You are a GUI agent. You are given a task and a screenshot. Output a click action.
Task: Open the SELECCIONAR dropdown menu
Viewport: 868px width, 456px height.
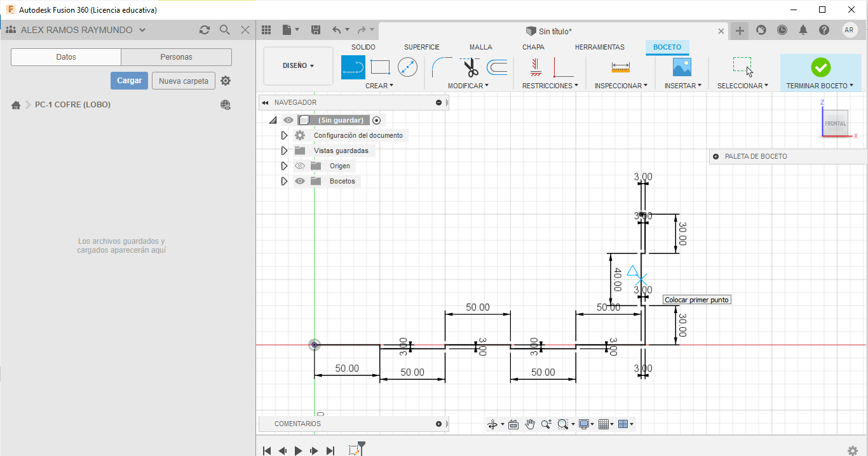click(743, 86)
